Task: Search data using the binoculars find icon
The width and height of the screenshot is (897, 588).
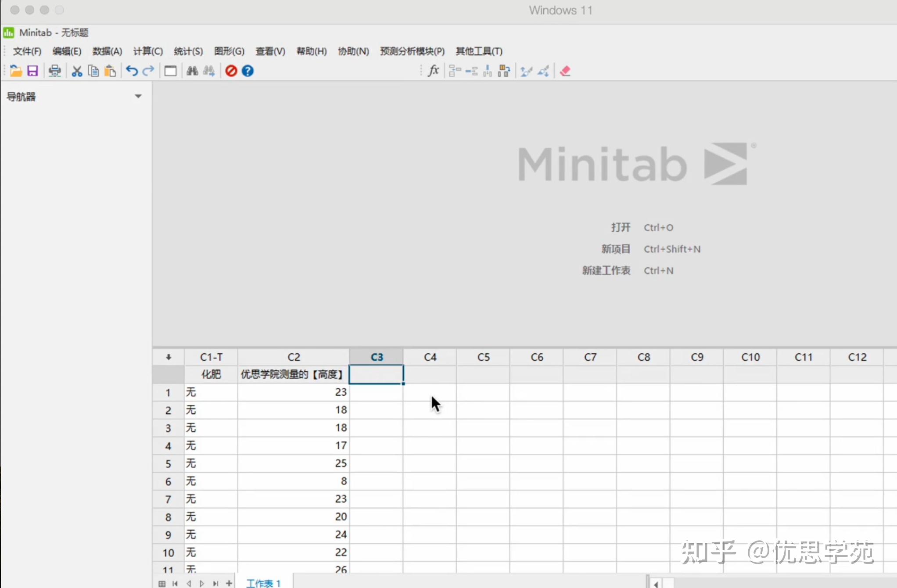Action: (192, 71)
